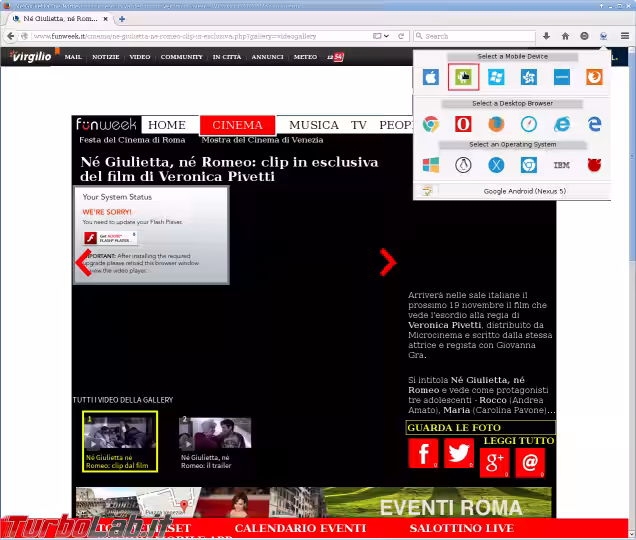Image resolution: width=636 pixels, height=540 pixels.
Task: Click the Get Adobe Flash Player button
Action: [110, 238]
